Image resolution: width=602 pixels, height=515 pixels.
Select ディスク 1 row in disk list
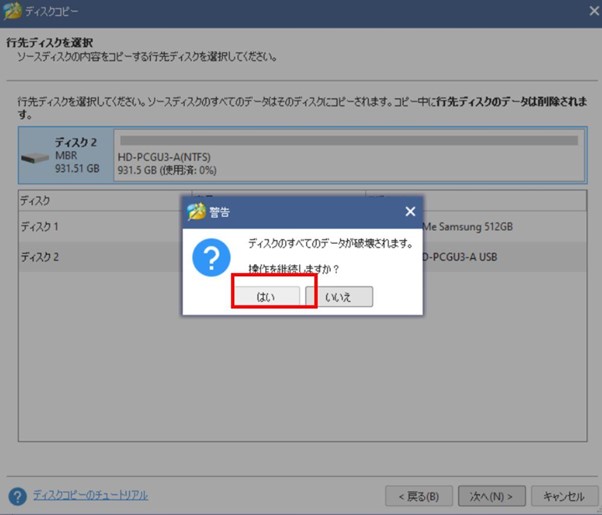302,227
